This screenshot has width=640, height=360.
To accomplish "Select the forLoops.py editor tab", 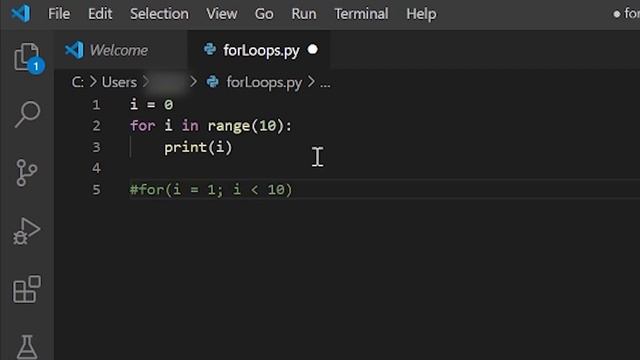I will click(x=259, y=50).
